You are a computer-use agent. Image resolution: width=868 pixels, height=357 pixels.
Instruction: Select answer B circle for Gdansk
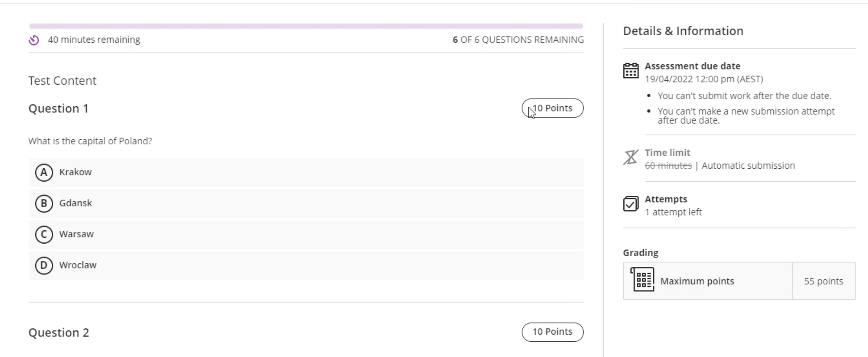click(x=44, y=203)
